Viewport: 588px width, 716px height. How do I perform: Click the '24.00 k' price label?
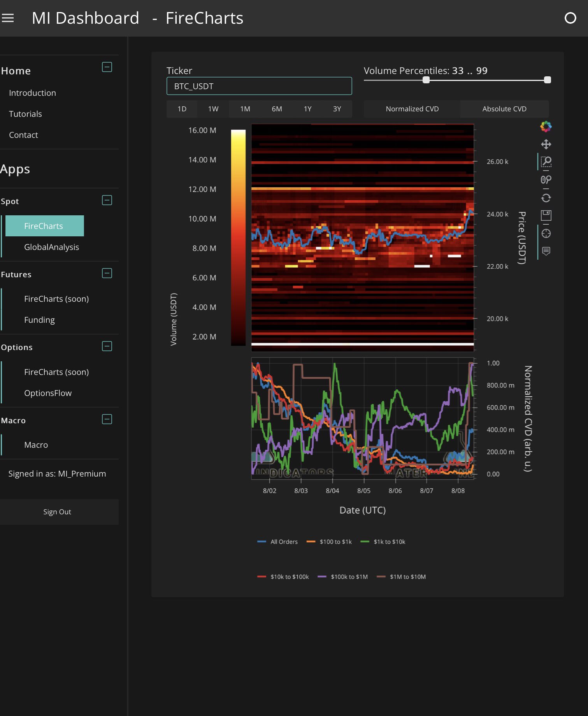497,214
